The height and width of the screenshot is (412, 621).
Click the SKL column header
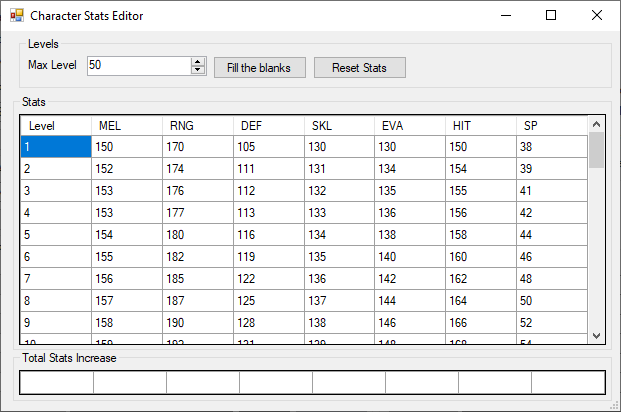coord(339,126)
